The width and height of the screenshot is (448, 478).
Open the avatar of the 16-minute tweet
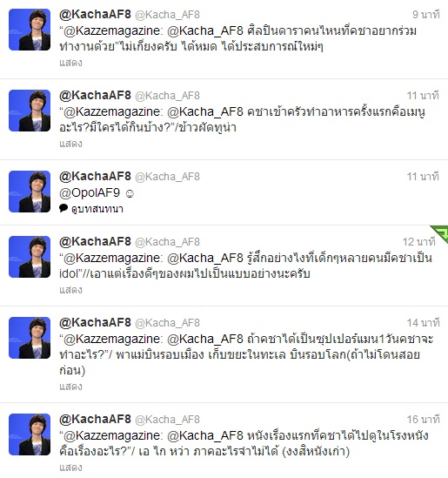[30, 434]
